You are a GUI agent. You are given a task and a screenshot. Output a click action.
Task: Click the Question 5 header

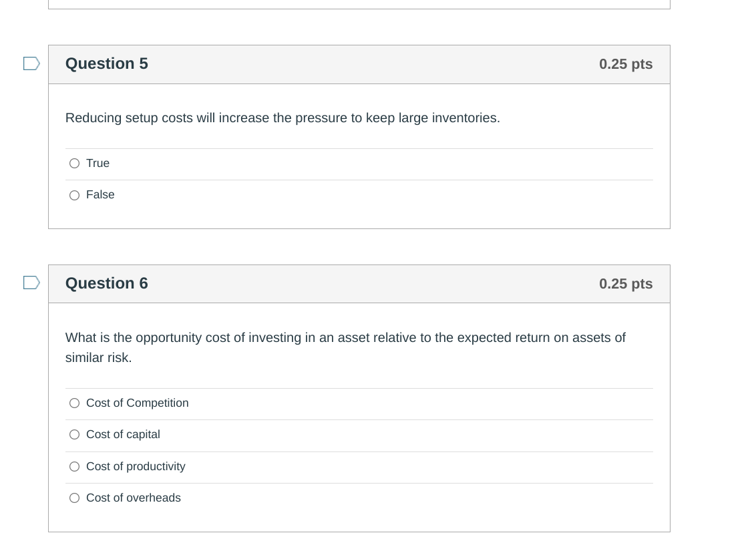(x=106, y=63)
